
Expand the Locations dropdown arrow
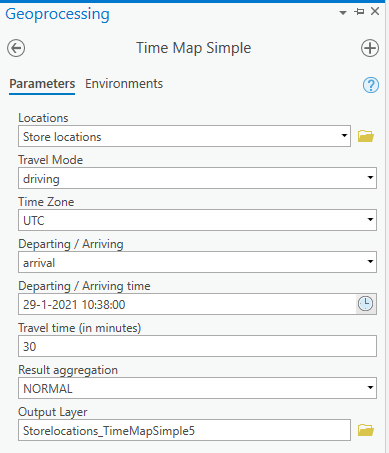tap(344, 136)
